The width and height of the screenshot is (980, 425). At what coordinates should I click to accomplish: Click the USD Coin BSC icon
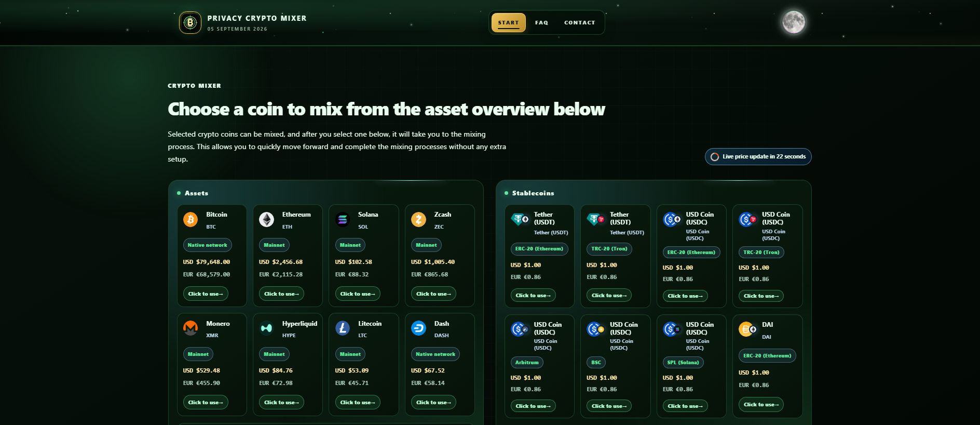[596, 329]
